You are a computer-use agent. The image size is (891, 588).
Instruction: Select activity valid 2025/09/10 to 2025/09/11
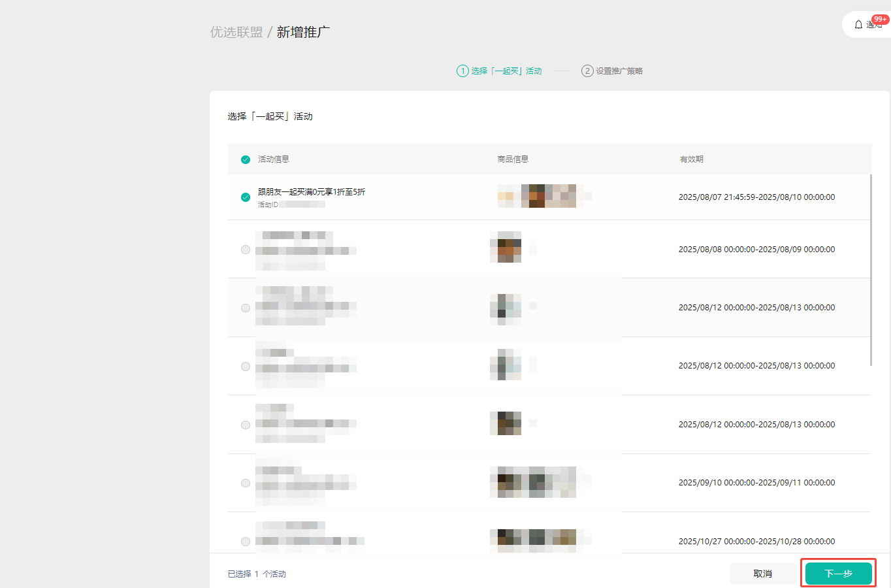tap(246, 483)
